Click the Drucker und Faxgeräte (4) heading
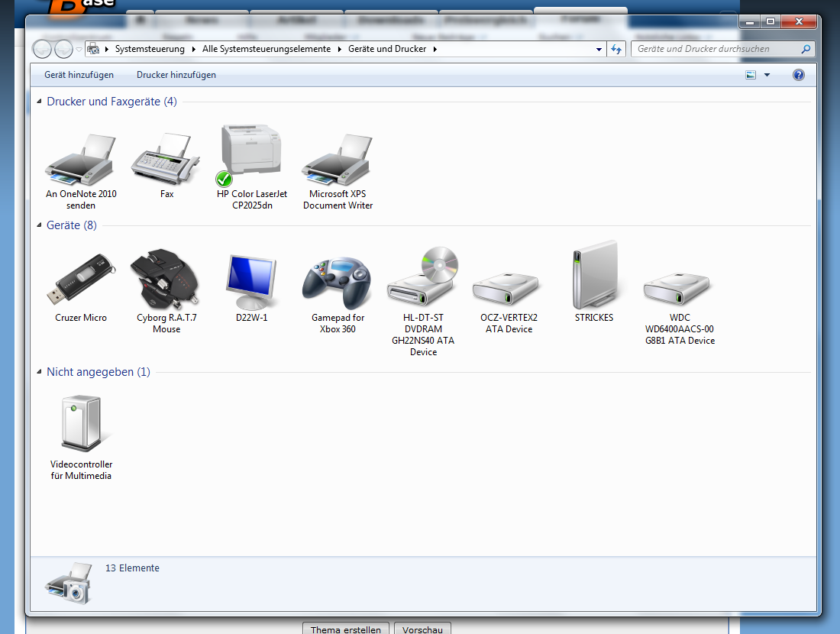Viewport: 840px width, 634px height. click(x=112, y=102)
